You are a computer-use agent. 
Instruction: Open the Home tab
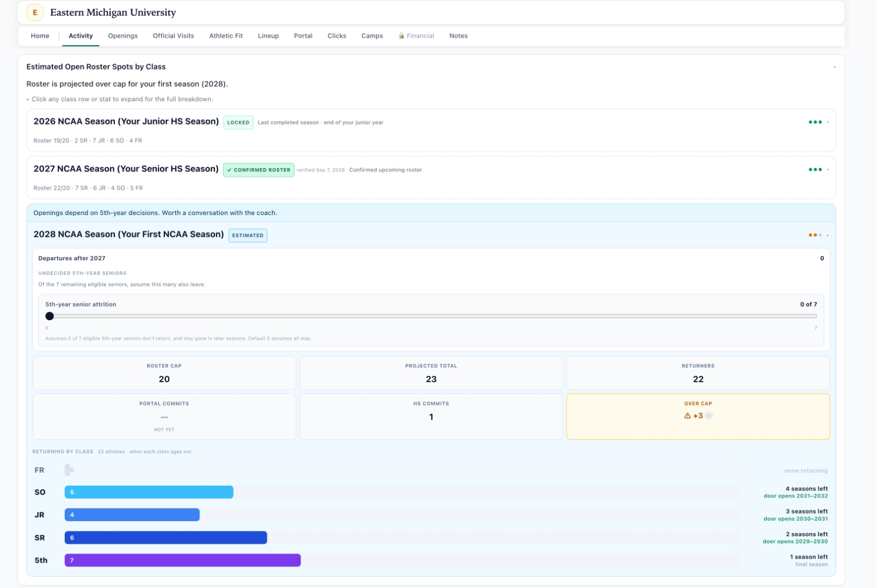pyautogui.click(x=40, y=36)
